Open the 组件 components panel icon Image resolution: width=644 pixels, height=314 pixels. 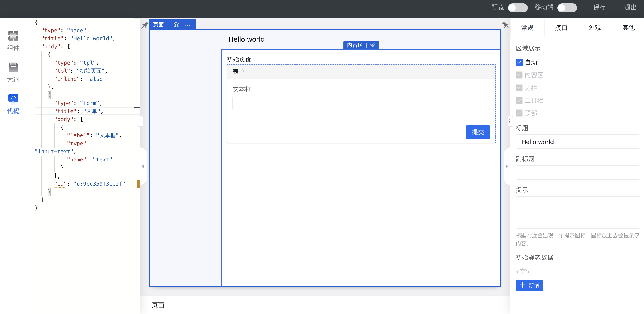[x=13, y=36]
